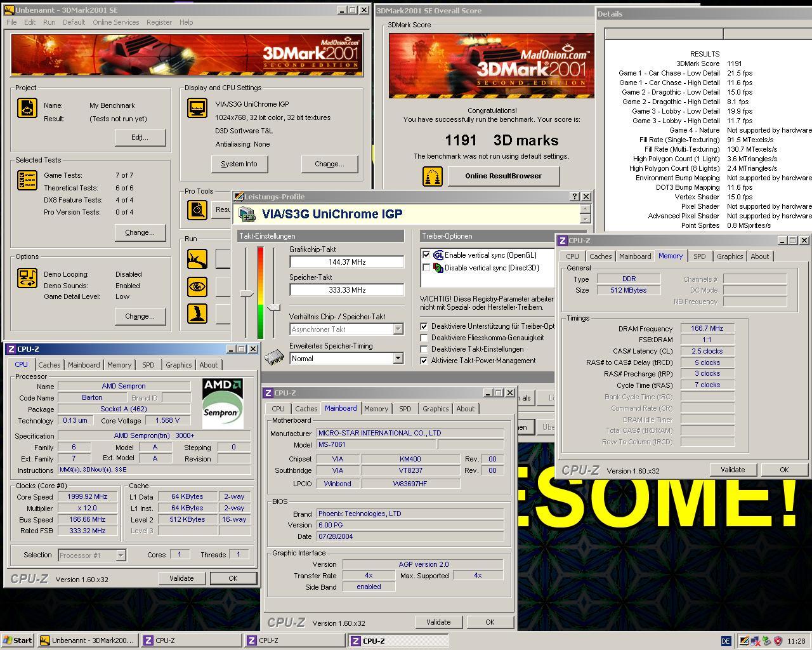
Task: Click the Run demo eye icon
Action: coord(197,286)
